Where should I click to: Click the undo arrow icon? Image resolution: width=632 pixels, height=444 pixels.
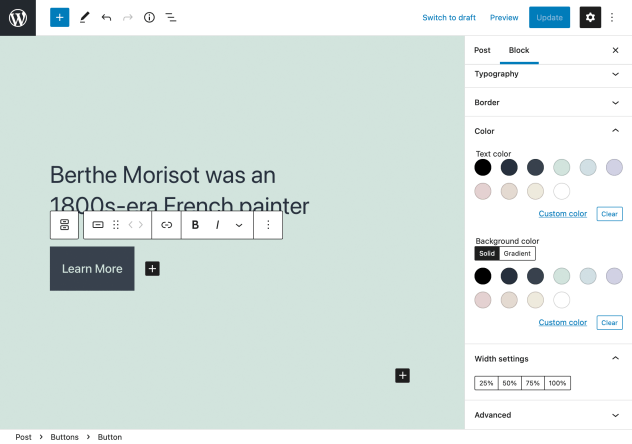click(x=106, y=17)
